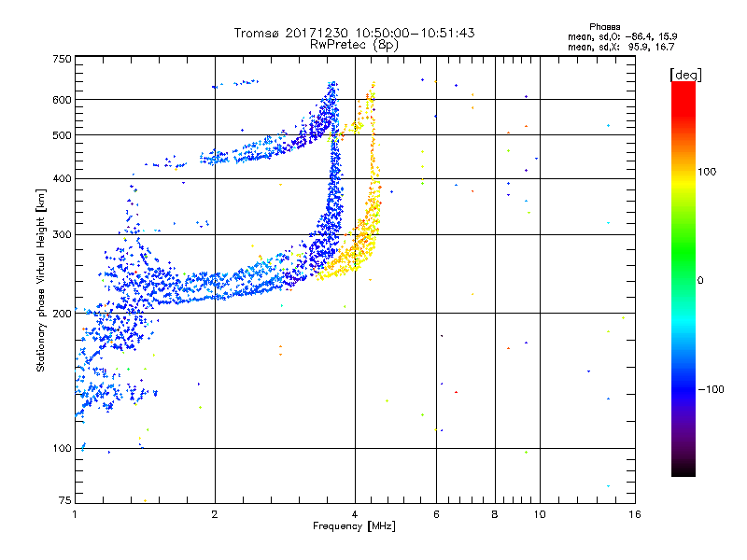Click the 'Phases' heading text
This screenshot has width=747, height=560.
pyautogui.click(x=604, y=27)
